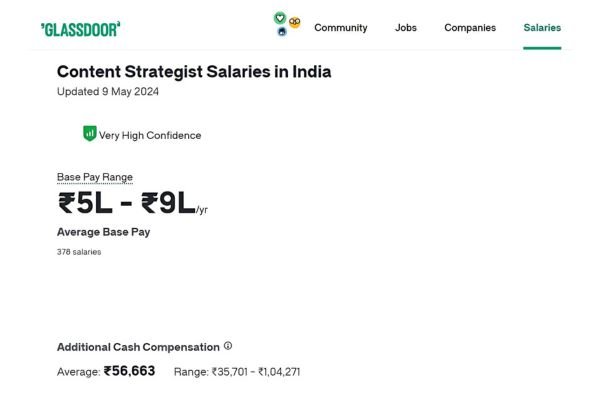Click the 378 salaries count
The width and height of the screenshot is (600, 400).
pos(79,252)
